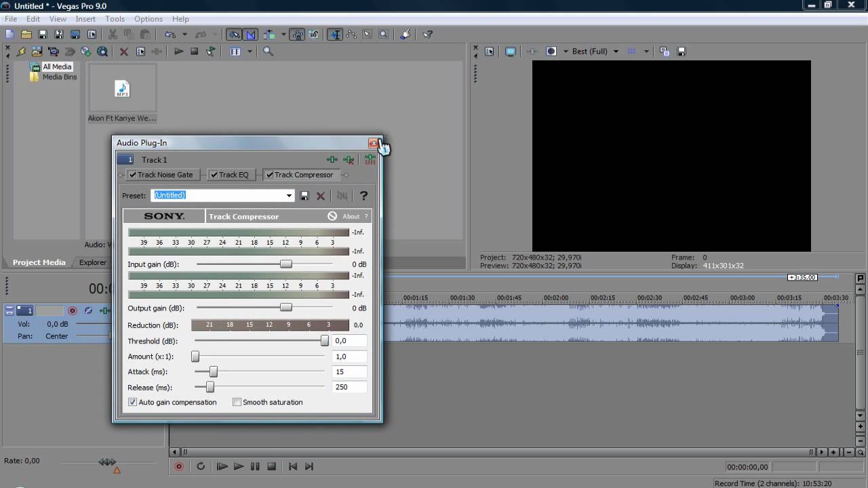
Task: Arm track 1 for record
Action: point(73,310)
